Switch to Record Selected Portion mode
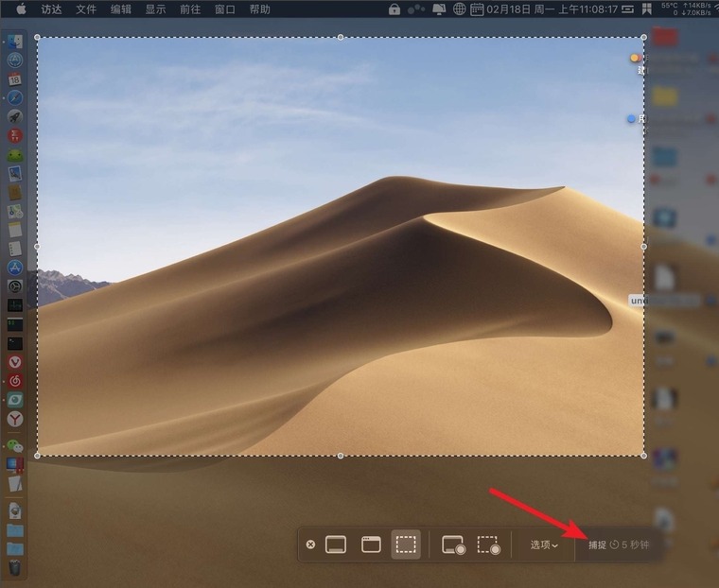Image resolution: width=719 pixels, height=588 pixels. pos(488,545)
